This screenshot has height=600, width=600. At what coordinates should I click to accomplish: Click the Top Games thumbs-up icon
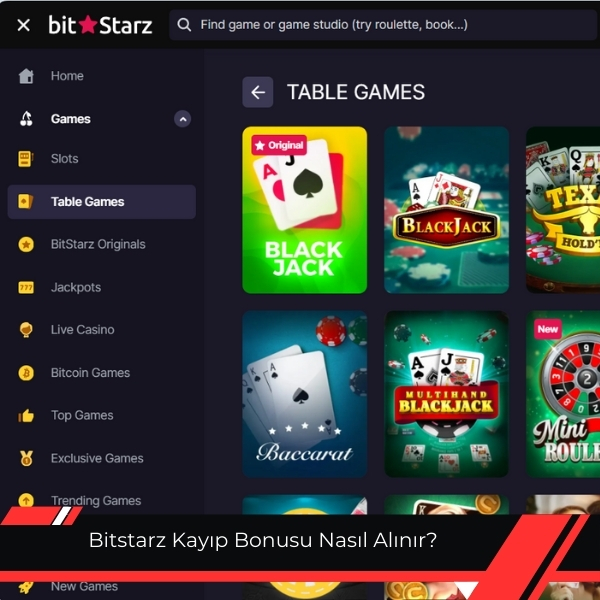coord(26,416)
